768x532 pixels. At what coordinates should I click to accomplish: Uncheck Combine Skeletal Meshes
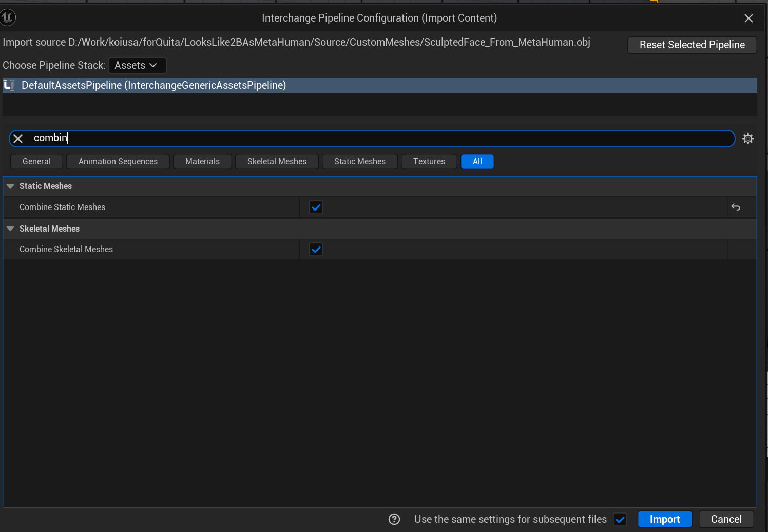316,249
